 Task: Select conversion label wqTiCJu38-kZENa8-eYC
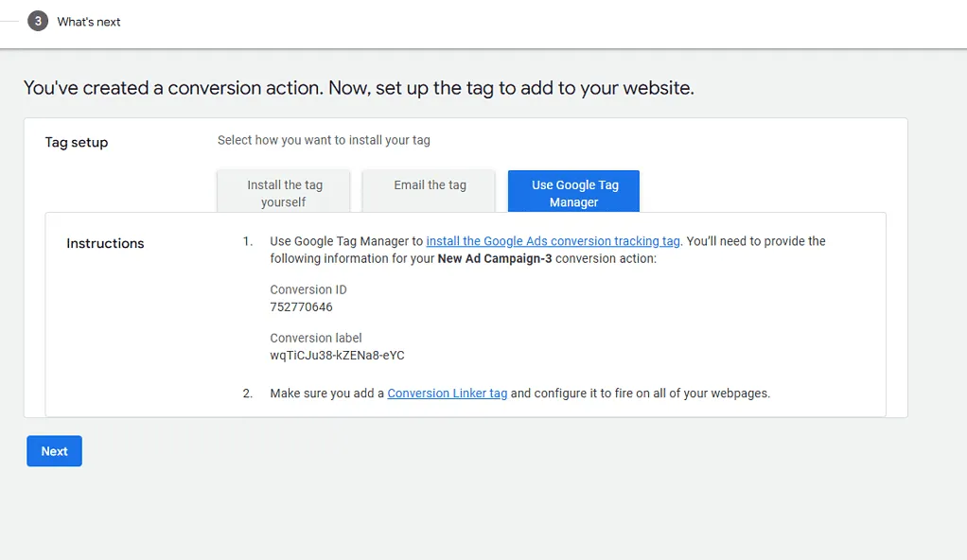[338, 356]
